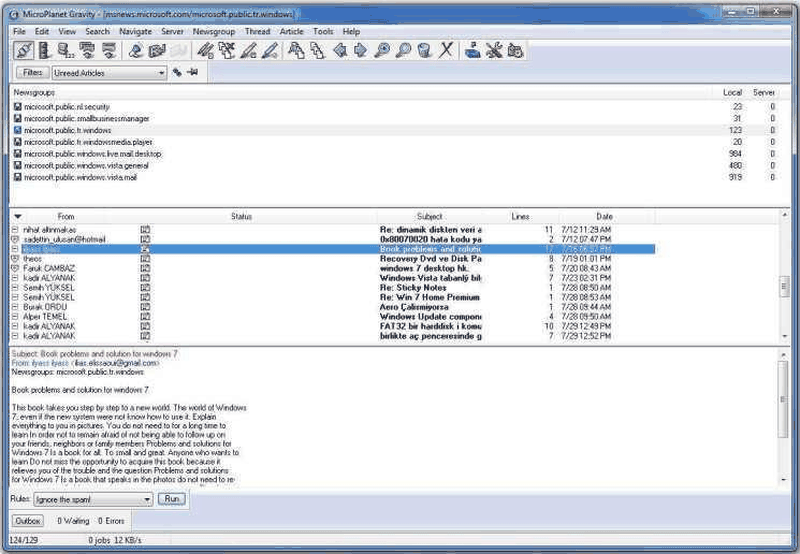The image size is (800, 554).
Task: Click the sort arrow left of From header
Action: 18,216
